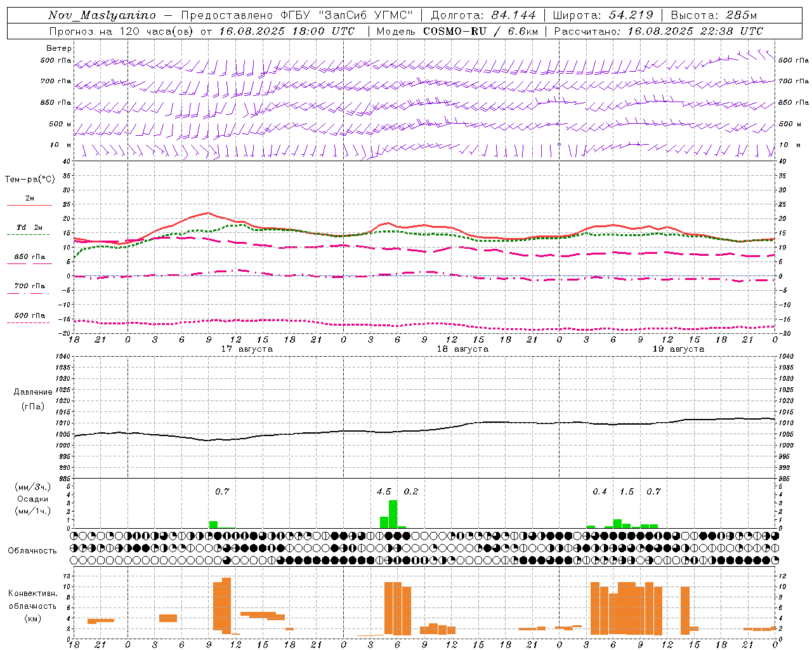Viewport: 812px width, 650px height.
Task: Click the 17 августа date label
Action: click(247, 349)
